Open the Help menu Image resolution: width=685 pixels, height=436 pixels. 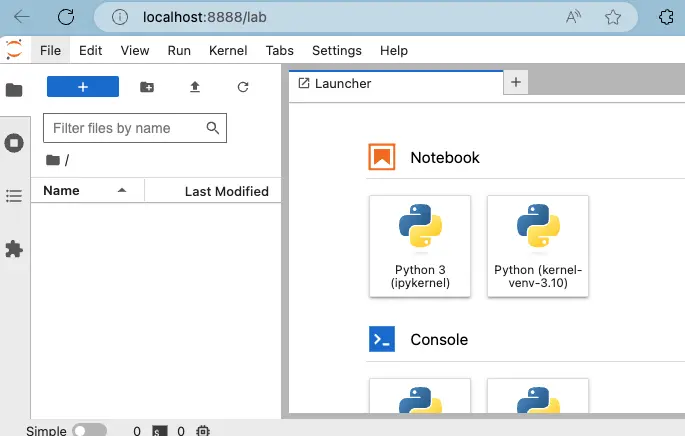(394, 51)
